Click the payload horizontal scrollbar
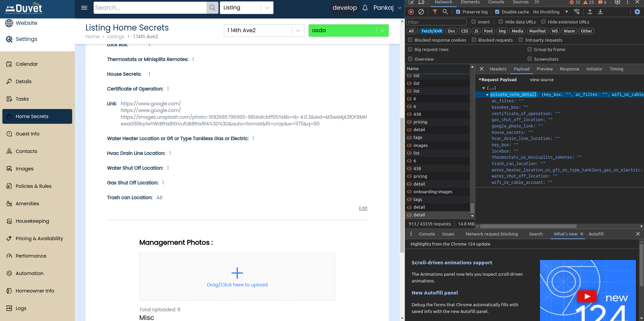The width and height of the screenshot is (644, 321). [527, 226]
